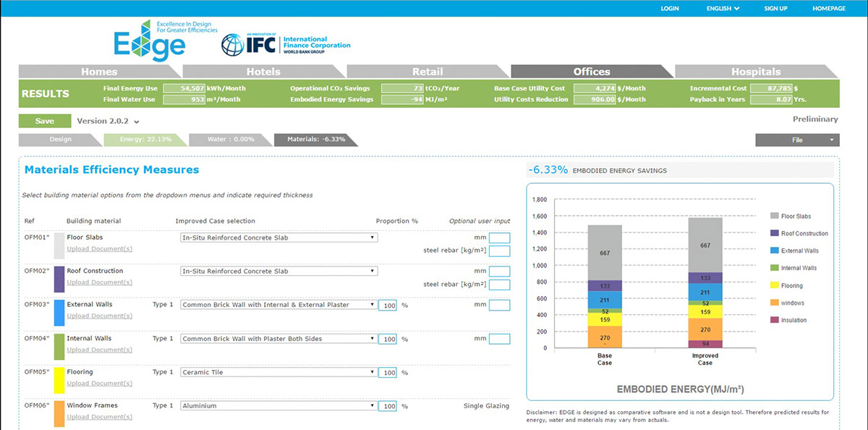This screenshot has width=868, height=430.
Task: Switch to the Hotels building tab
Action: tap(263, 72)
